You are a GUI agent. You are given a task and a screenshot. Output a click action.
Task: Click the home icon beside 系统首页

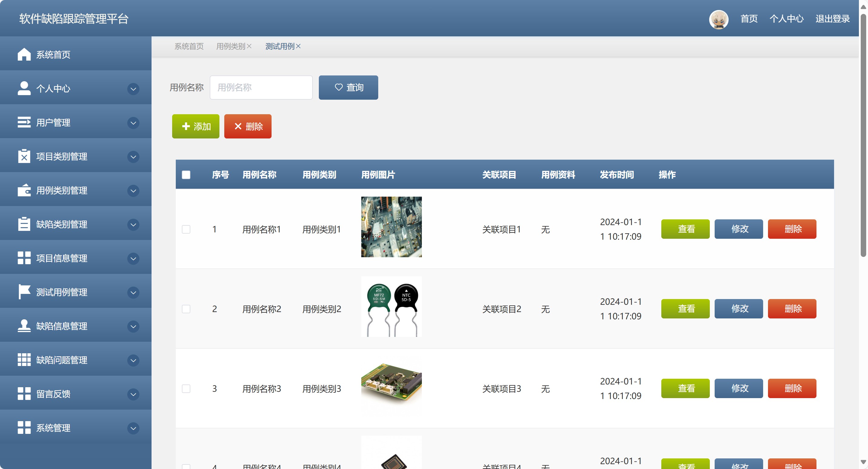24,55
